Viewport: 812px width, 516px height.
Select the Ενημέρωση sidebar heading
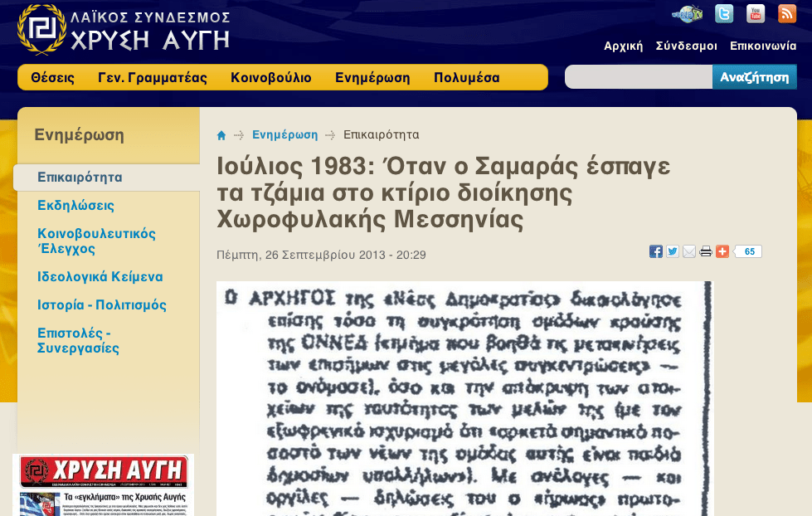tap(80, 134)
